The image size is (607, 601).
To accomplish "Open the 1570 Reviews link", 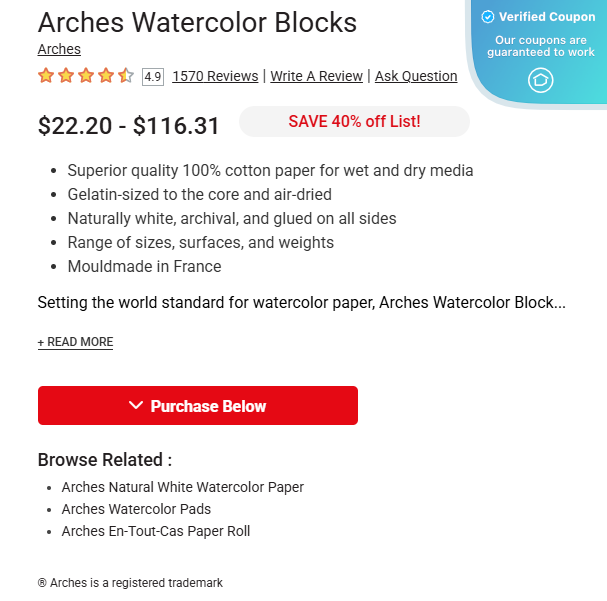I will point(215,76).
